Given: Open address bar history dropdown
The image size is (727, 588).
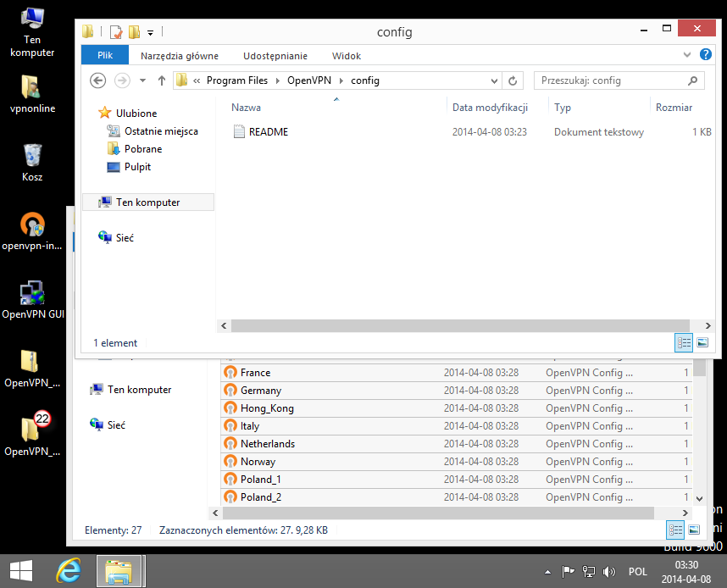Looking at the screenshot, I should [494, 80].
